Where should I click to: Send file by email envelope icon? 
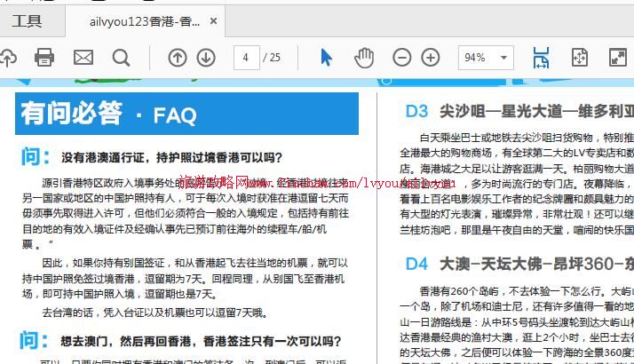tap(83, 58)
